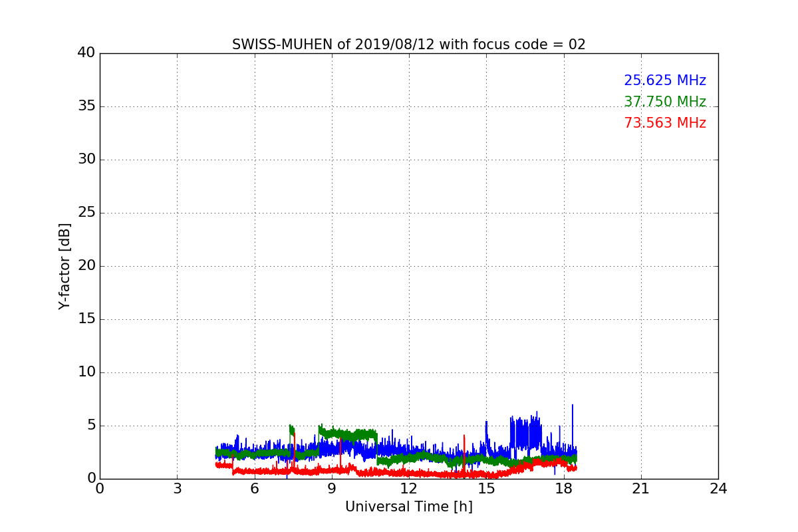The height and width of the screenshot is (532, 798).
Task: Click y-axis tick label '40'
Action: click(86, 53)
